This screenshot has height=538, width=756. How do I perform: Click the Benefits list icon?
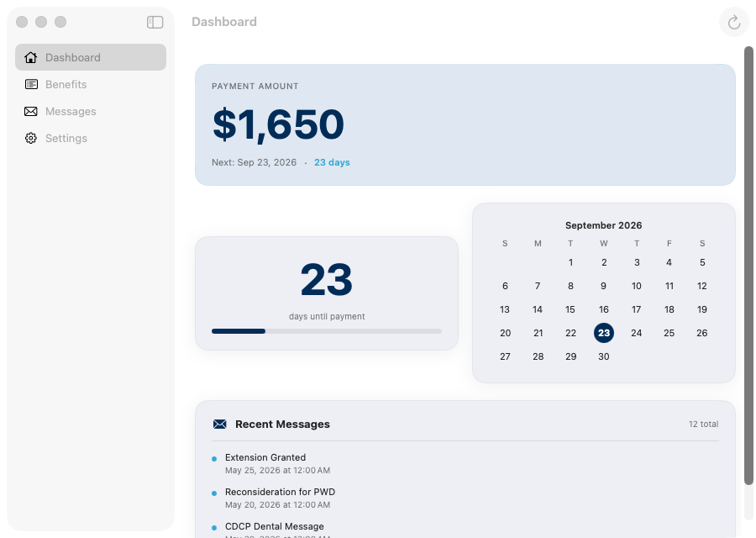coord(31,84)
